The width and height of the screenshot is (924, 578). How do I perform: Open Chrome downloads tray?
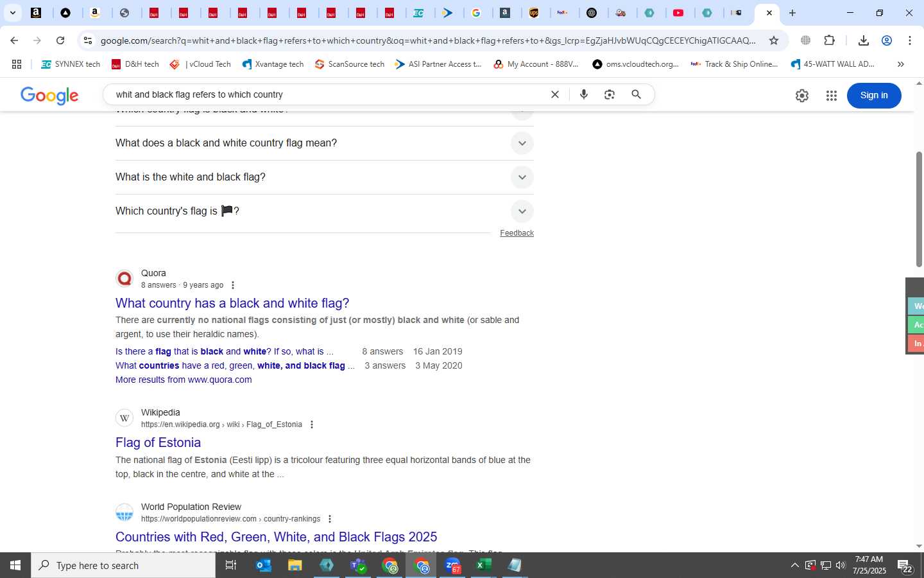[x=864, y=40]
